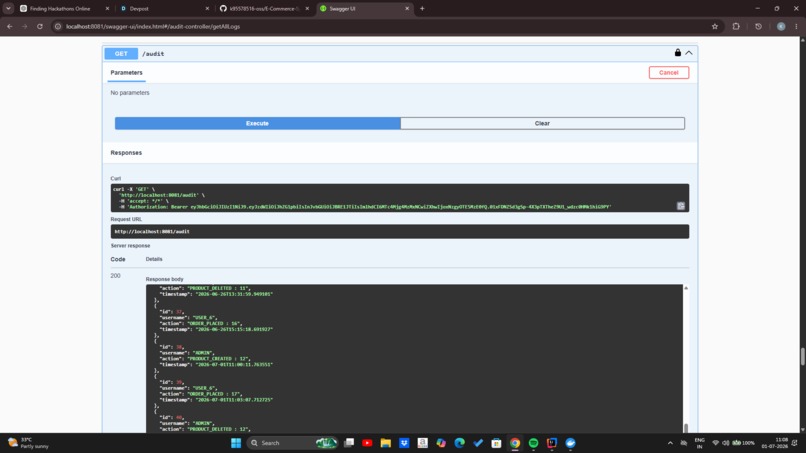Screen dimensions: 806x453
Task: Collapse the GET /audit operation chevron
Action: tap(689, 53)
